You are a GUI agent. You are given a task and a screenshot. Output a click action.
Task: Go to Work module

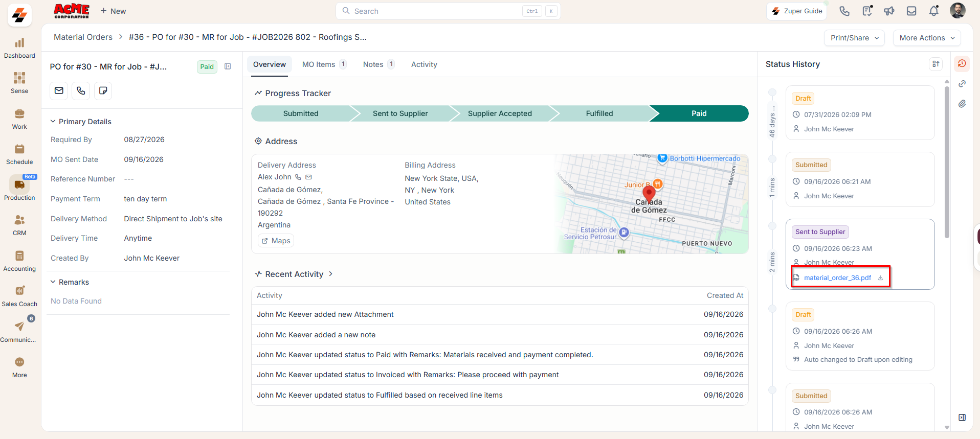19,119
